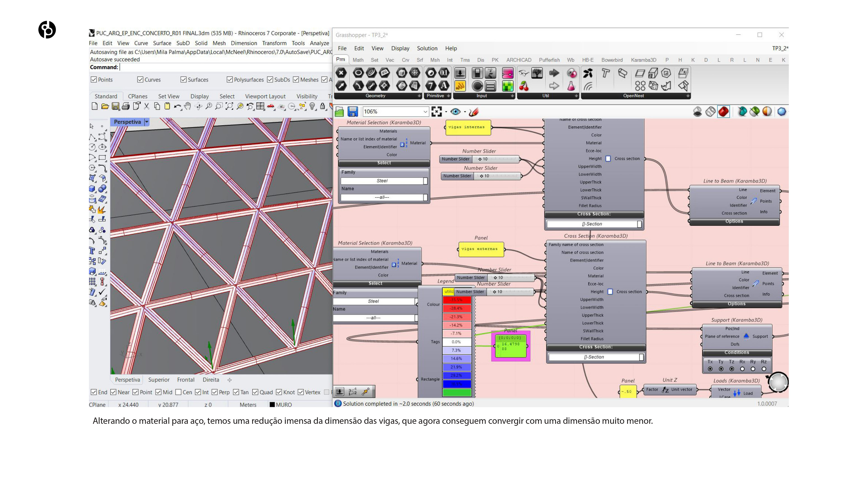Click Select bar on upper Material Selection
The height and width of the screenshot is (488, 868).
(x=384, y=163)
